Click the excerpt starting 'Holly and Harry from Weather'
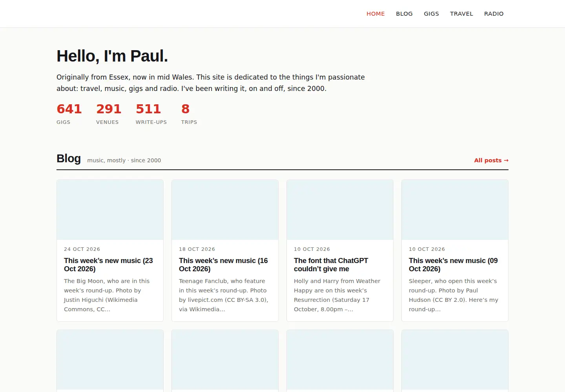 click(337, 295)
